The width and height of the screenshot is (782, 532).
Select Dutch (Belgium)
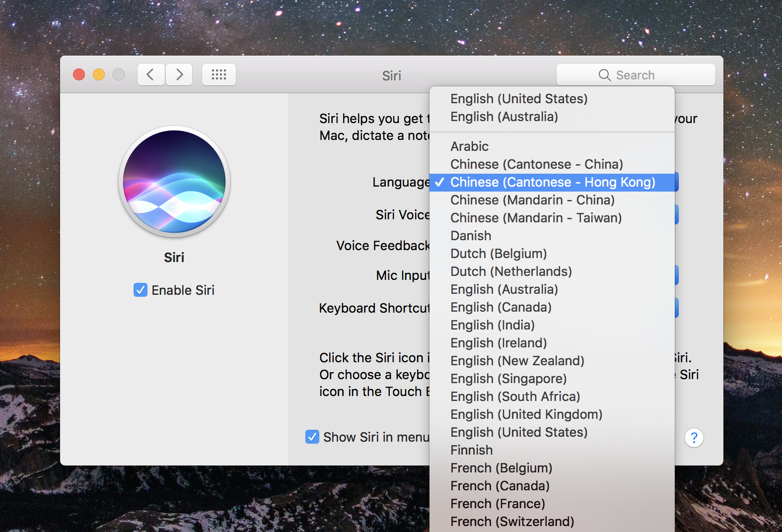(552, 254)
